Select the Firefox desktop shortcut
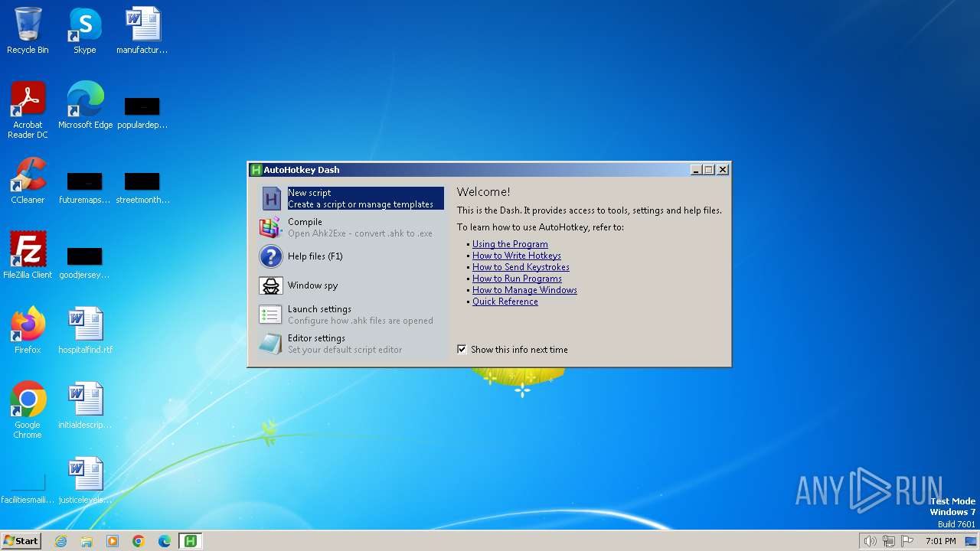This screenshot has height=551, width=980. pyautogui.click(x=28, y=331)
